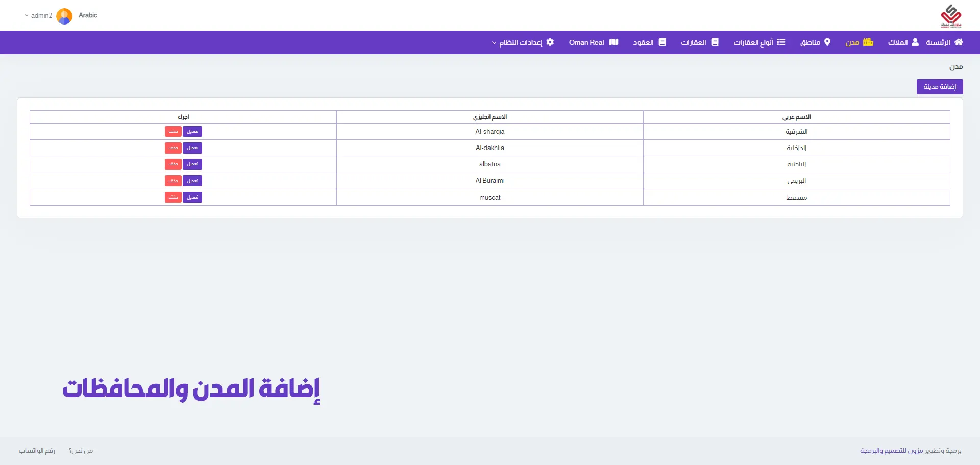The height and width of the screenshot is (465, 980).
Task: Click the yellow cities building icon
Action: point(868,42)
